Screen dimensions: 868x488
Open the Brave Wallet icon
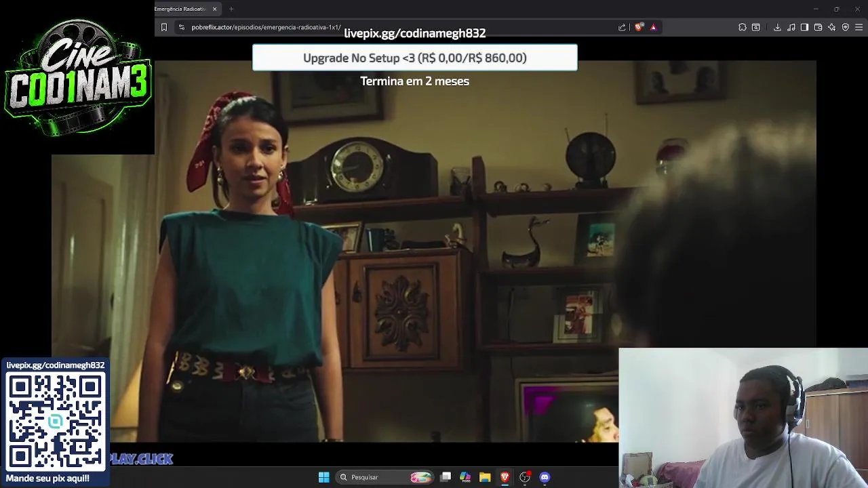[x=818, y=27]
